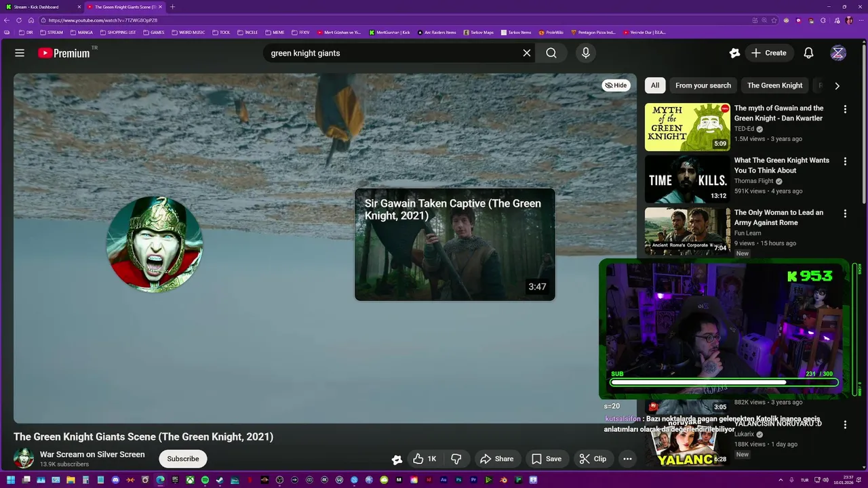The height and width of the screenshot is (488, 868).
Task: Select the All filter chip
Action: pos(655,85)
